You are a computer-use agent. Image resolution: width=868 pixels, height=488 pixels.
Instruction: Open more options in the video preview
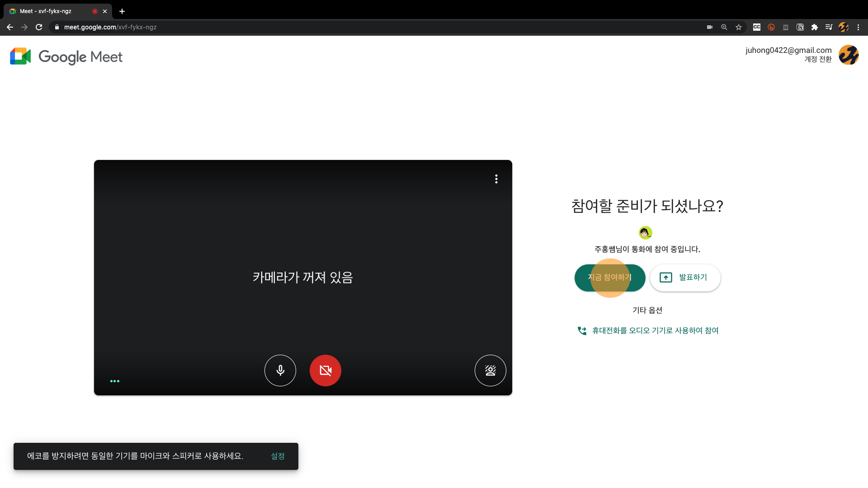click(496, 179)
